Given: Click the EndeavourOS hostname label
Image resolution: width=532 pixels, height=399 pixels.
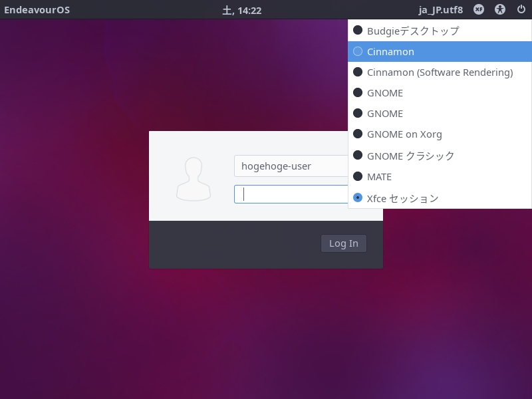Looking at the screenshot, I should click(37, 10).
